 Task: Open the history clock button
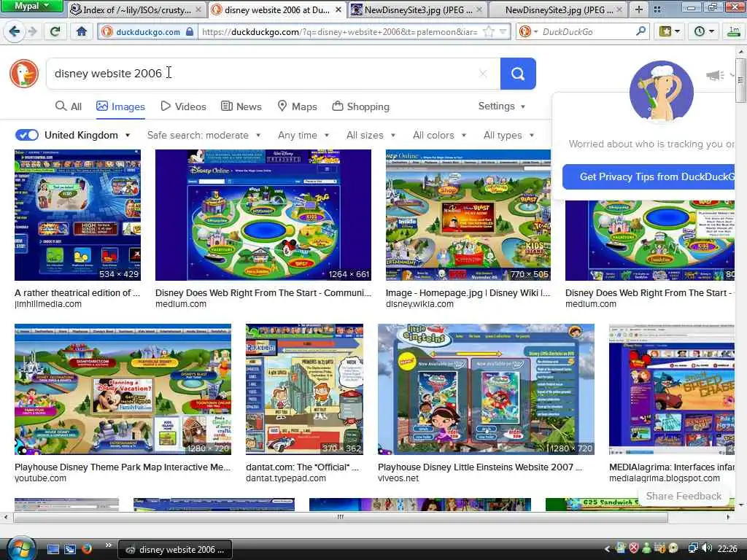704,31
